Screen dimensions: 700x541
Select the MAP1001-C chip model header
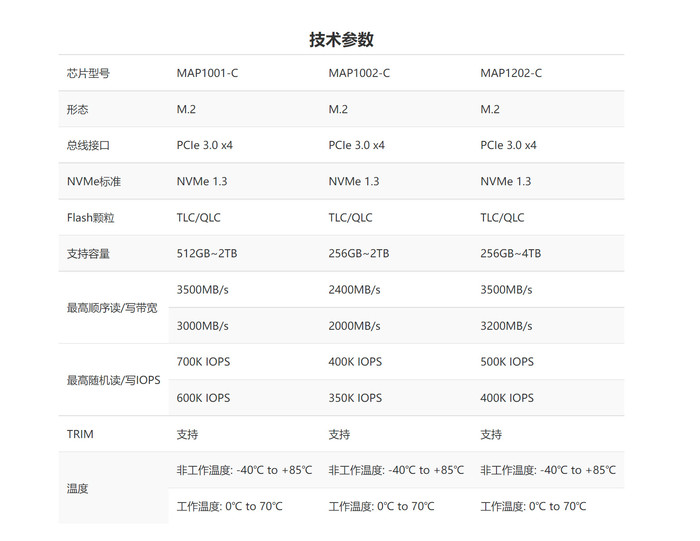207,73
